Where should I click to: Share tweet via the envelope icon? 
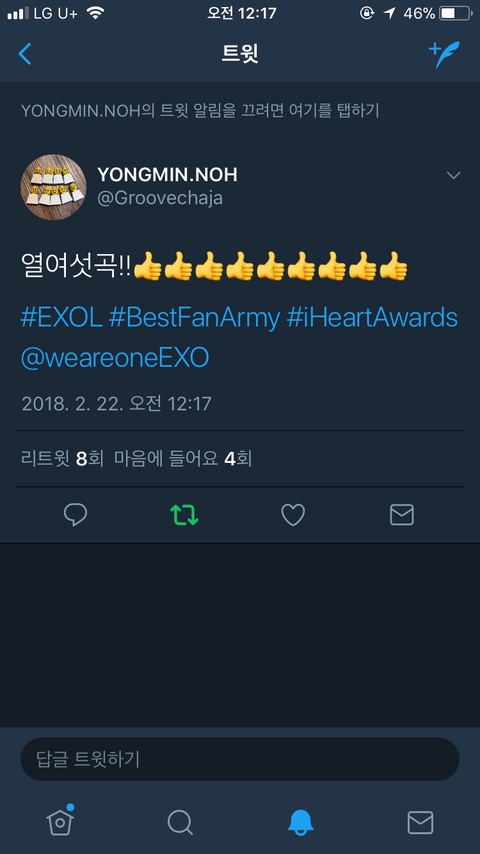[402, 515]
